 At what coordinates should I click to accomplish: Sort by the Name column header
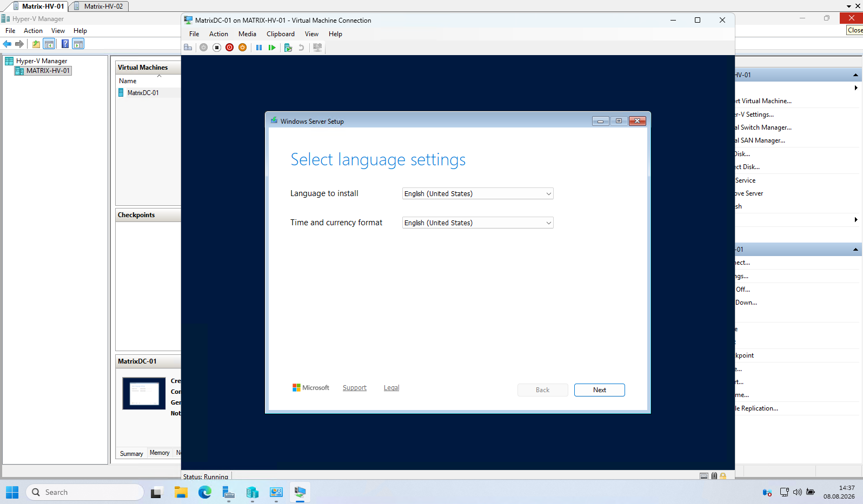(128, 81)
